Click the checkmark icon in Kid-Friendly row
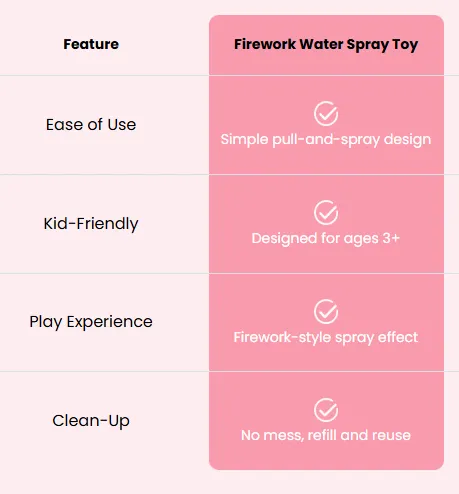 pyautogui.click(x=326, y=213)
